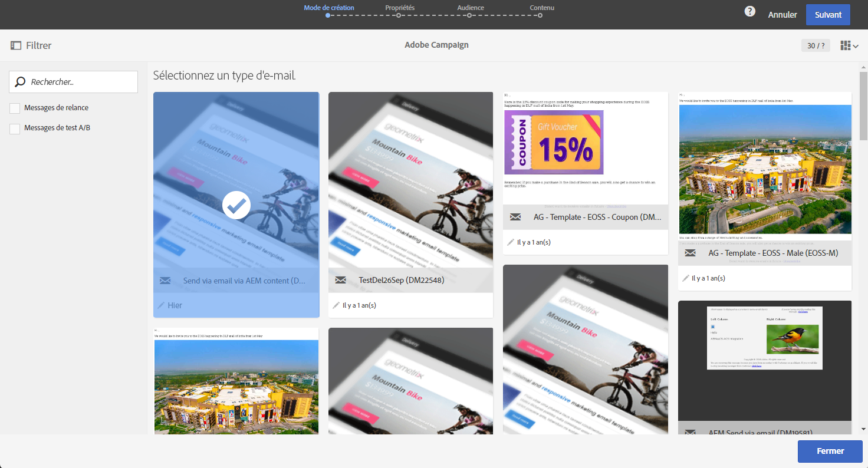868x468 pixels.
Task: Click the Annuler button
Action: pos(782,15)
